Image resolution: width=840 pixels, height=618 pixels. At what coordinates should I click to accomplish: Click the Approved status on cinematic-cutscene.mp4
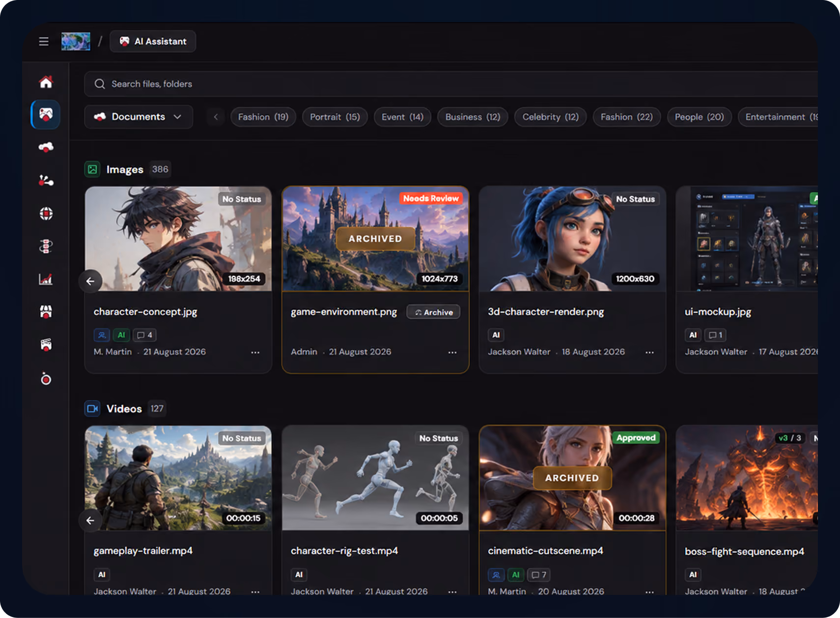pos(636,438)
